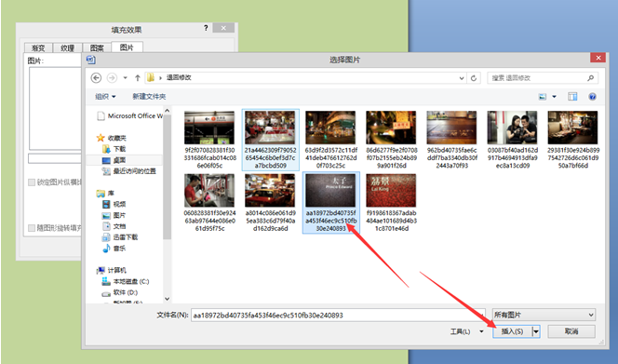Toggle 随图形旋转填充 checkbox
The height and width of the screenshot is (364, 618).
coord(32,228)
